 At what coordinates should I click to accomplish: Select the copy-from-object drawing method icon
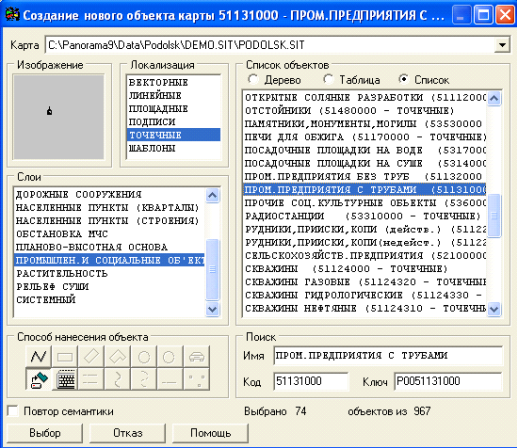[38, 379]
